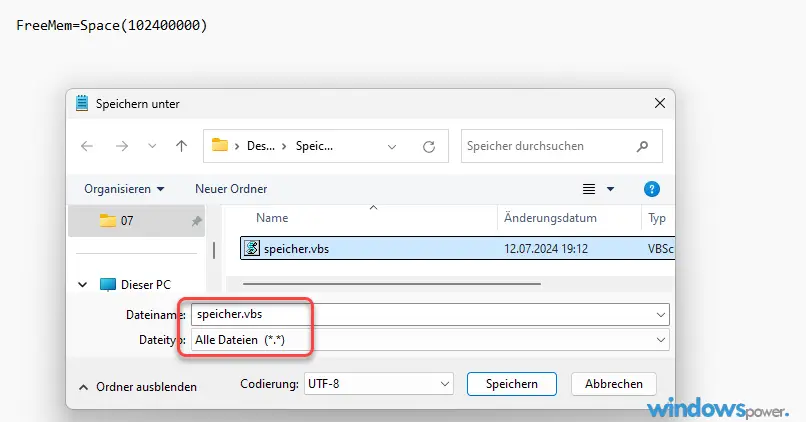This screenshot has height=422, width=806.
Task: Sort by the Änderungsdatum column header
Action: click(550, 218)
